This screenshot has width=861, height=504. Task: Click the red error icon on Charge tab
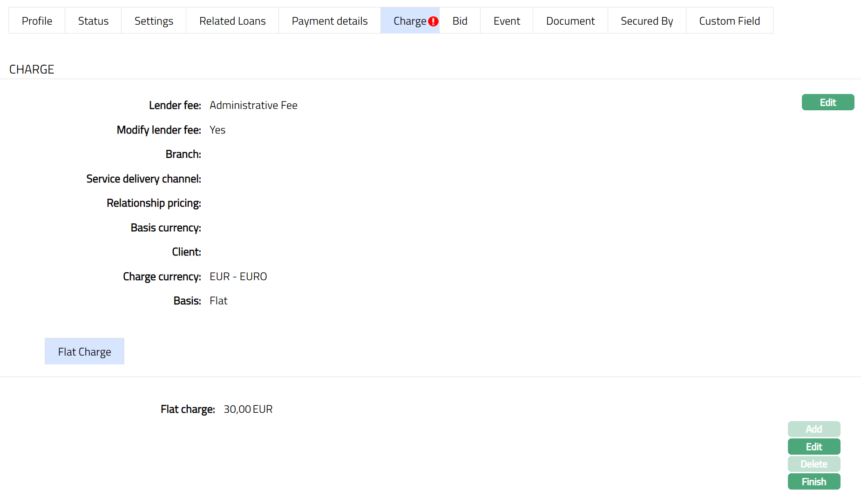coord(433,21)
